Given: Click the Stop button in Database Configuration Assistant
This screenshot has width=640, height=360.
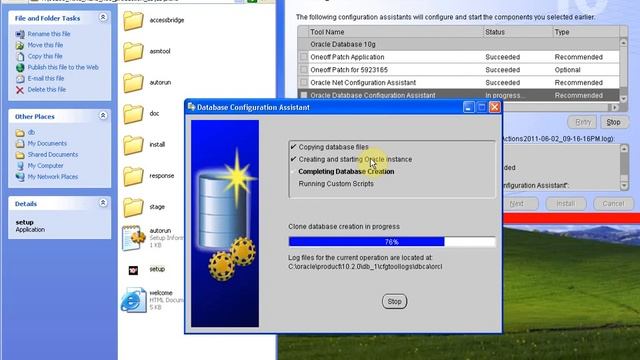Looking at the screenshot, I should [394, 302].
